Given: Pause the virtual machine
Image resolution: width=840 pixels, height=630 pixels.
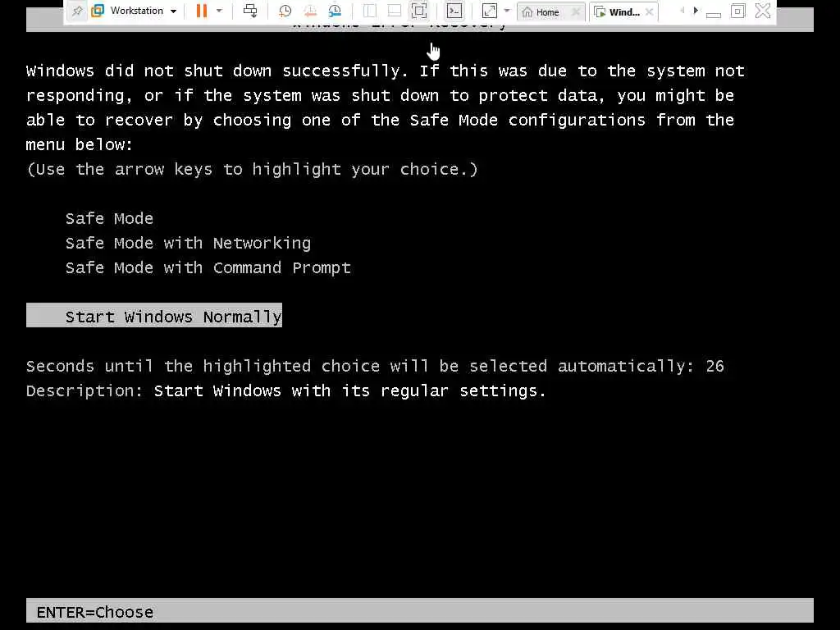Looking at the screenshot, I should pyautogui.click(x=202, y=11).
